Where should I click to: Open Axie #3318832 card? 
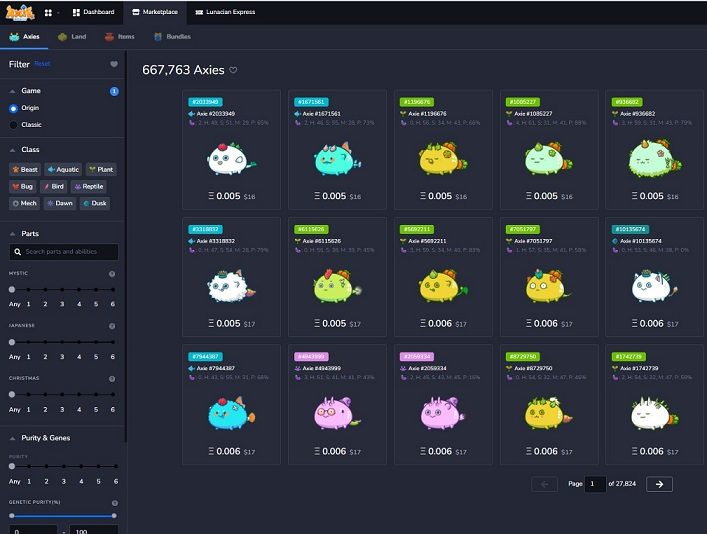pos(231,277)
